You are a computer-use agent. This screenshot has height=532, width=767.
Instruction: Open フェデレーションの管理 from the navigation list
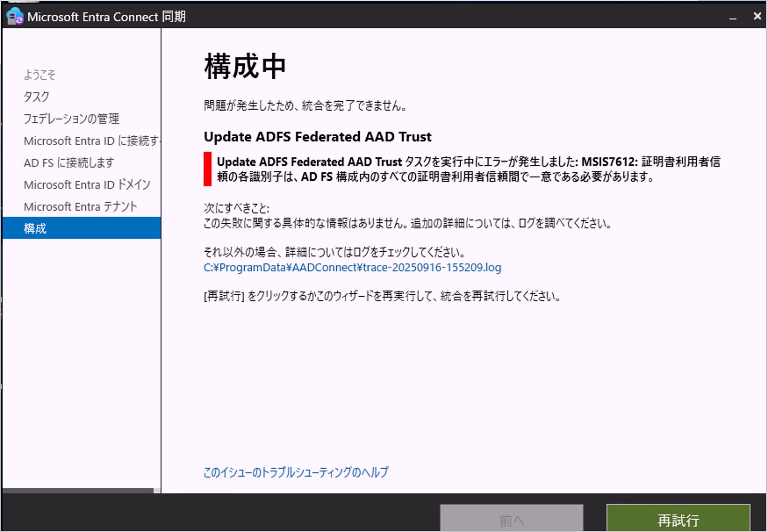(71, 119)
